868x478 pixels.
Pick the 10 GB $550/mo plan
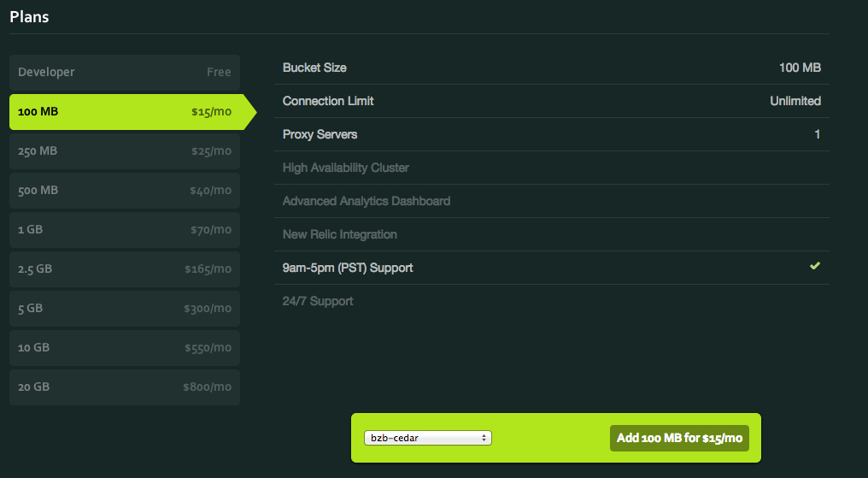(x=125, y=348)
